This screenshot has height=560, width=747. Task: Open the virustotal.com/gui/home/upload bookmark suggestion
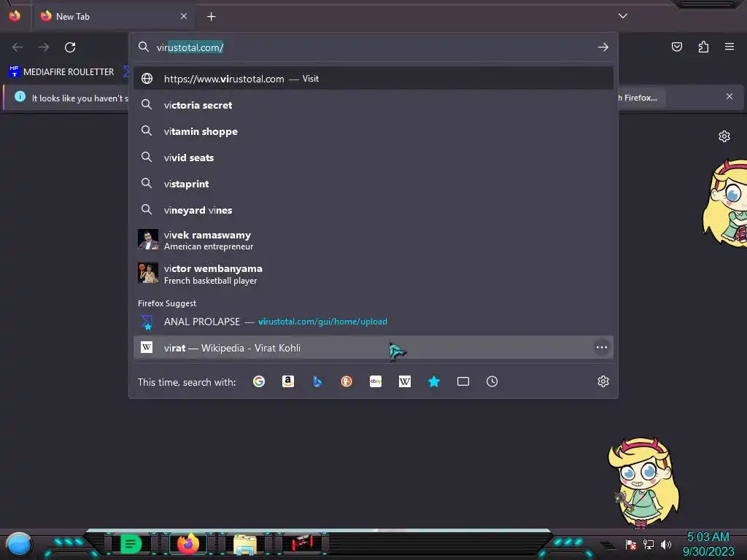(x=373, y=322)
